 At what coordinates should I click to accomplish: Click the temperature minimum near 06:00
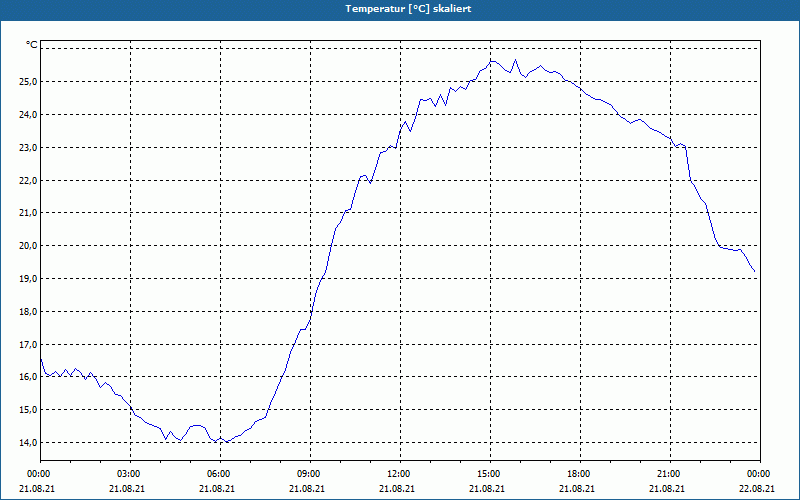[228, 441]
